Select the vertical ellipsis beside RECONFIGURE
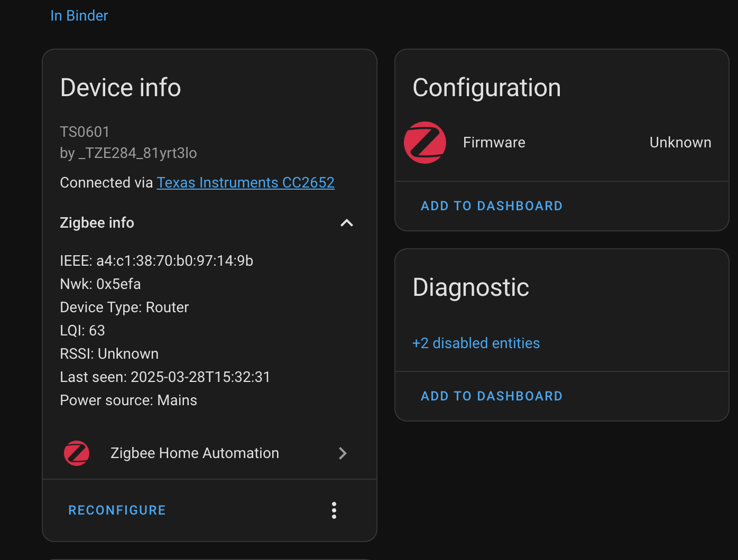The height and width of the screenshot is (560, 738). click(x=334, y=510)
